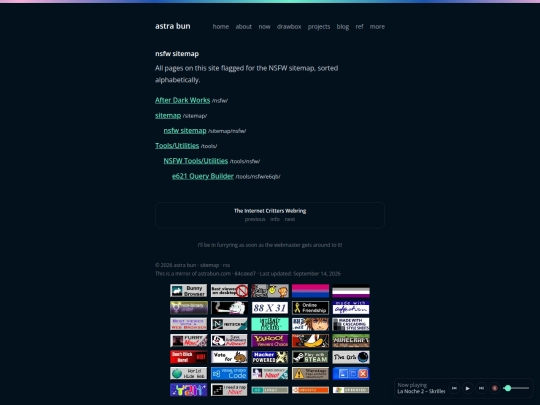Click the Bunny Browser badge

tap(188, 291)
